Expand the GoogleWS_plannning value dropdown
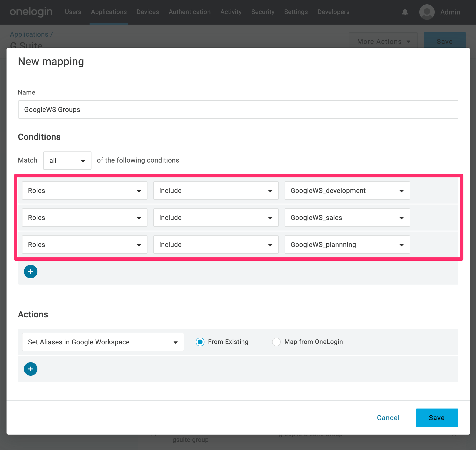Image resolution: width=476 pixels, height=450 pixels. pos(347,245)
